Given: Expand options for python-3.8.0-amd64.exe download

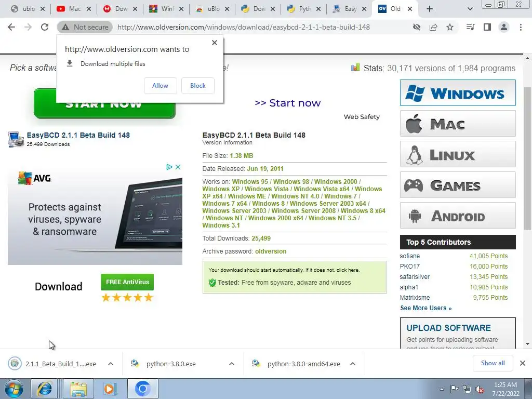Looking at the screenshot, I should (353, 364).
